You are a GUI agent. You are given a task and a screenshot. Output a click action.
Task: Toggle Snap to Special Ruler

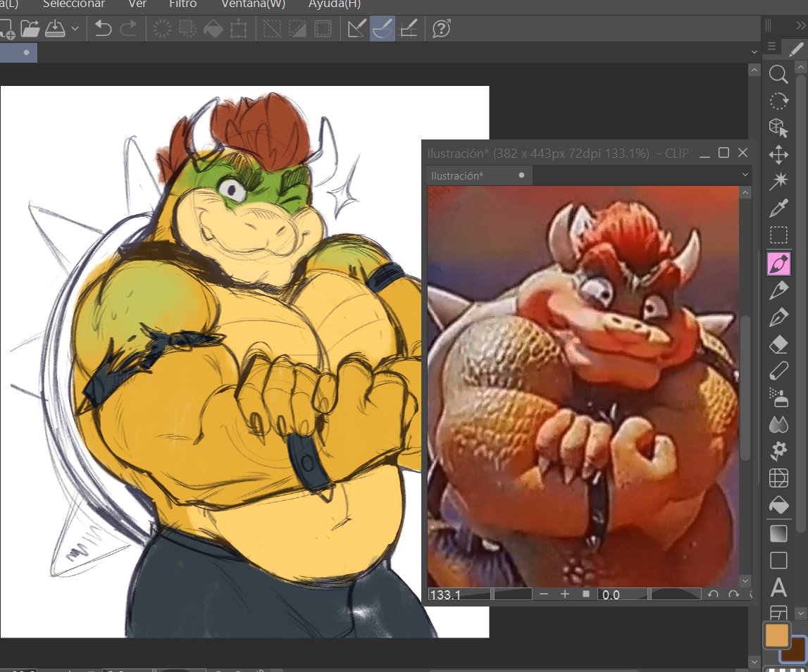[383, 29]
